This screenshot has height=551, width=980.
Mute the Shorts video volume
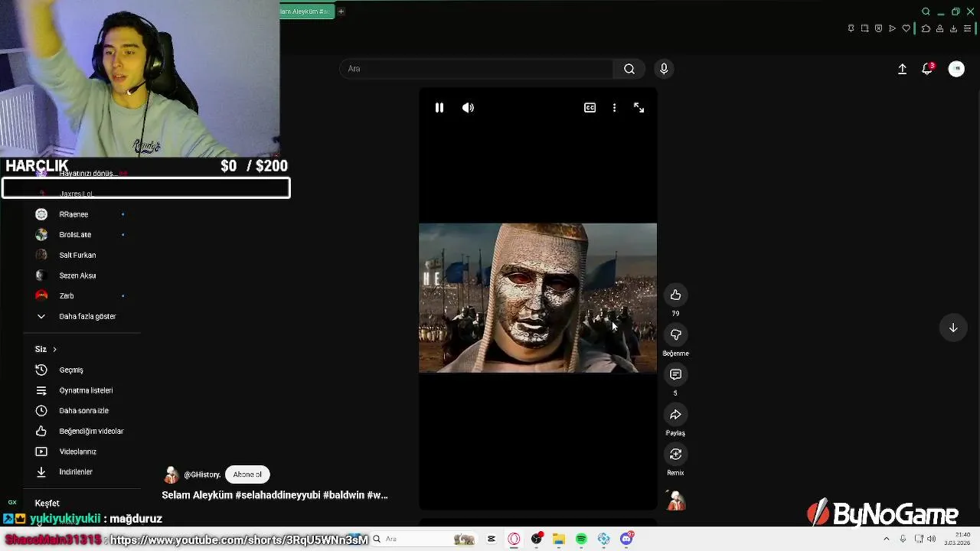[x=468, y=108]
